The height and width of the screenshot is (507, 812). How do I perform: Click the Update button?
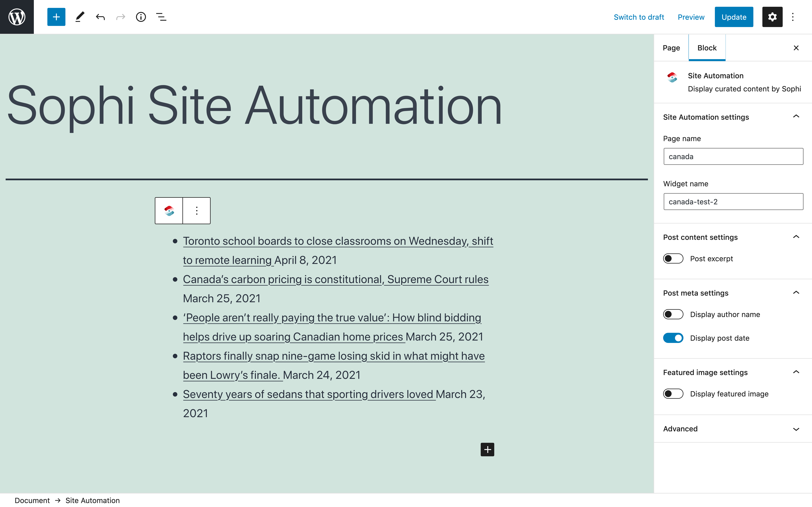point(733,17)
